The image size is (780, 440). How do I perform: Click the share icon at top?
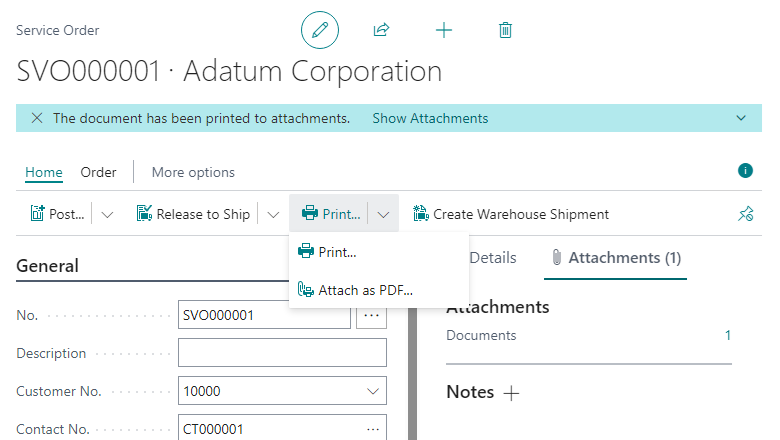(381, 30)
